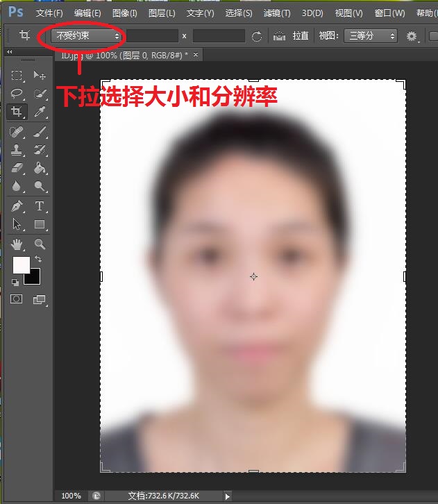438x504 pixels.
Task: Select the Brush tool
Action: click(x=40, y=132)
